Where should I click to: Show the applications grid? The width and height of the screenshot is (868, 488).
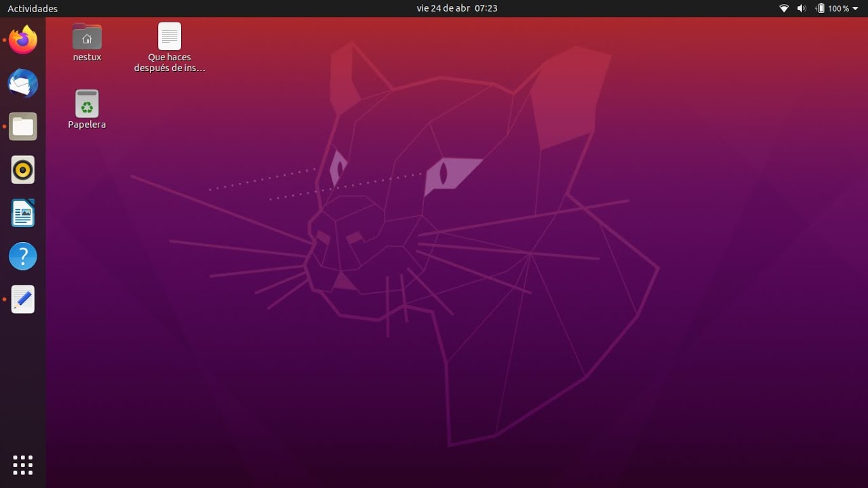(23, 465)
